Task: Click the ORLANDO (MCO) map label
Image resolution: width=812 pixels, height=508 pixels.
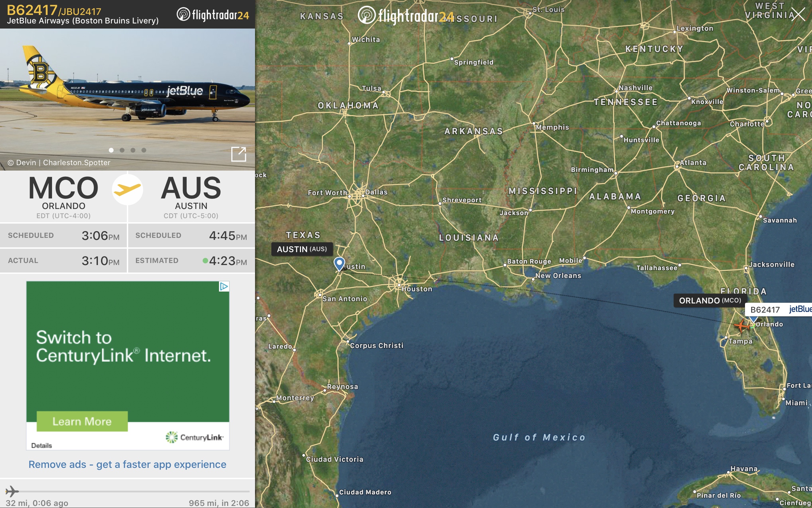Action: click(710, 300)
